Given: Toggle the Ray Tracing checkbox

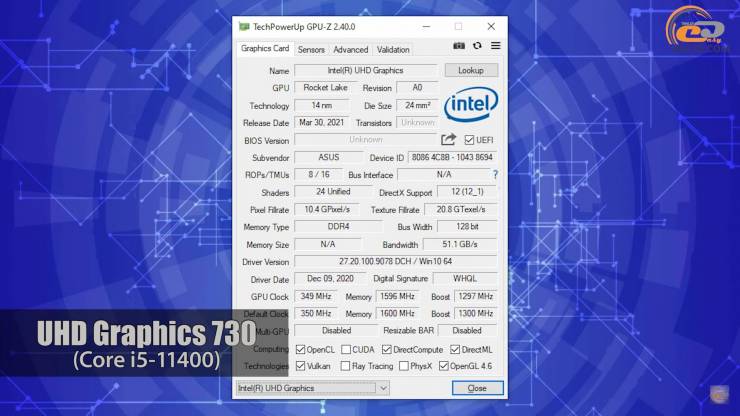Looking at the screenshot, I should click(345, 366).
